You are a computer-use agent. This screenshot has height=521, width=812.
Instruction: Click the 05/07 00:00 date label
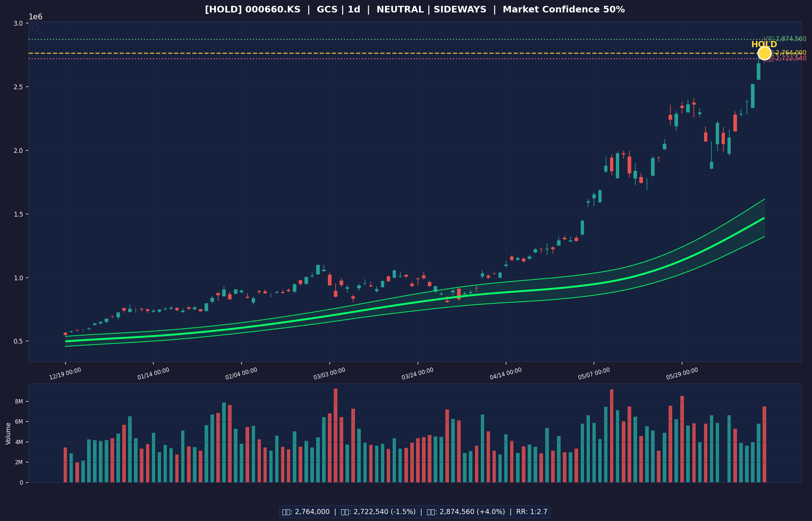coord(594,374)
